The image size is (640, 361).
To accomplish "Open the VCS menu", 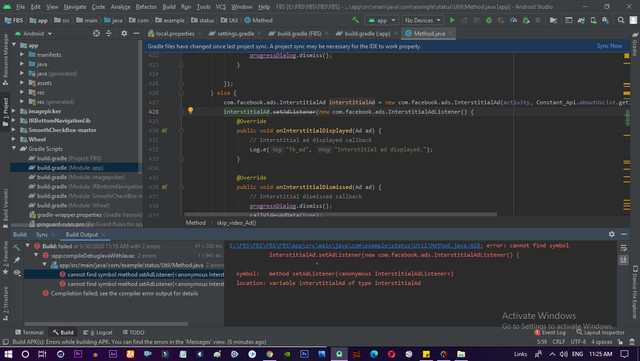I will (x=221, y=7).
